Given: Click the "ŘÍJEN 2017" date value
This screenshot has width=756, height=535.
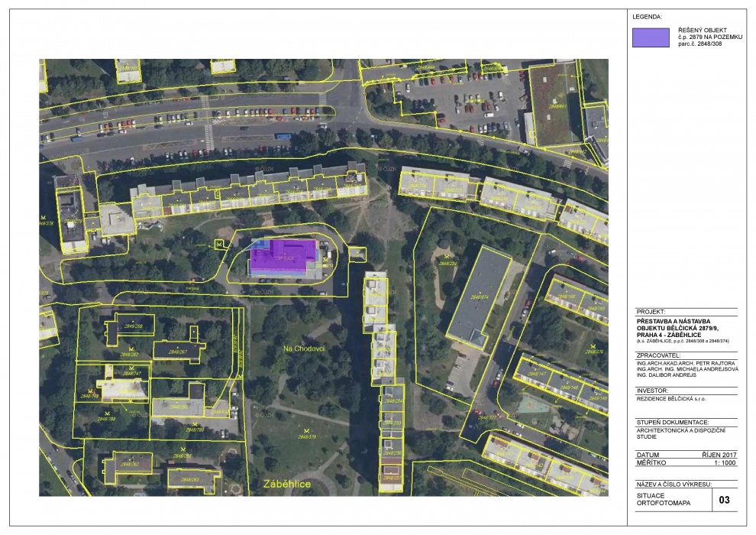Looking at the screenshot, I should click(719, 455).
